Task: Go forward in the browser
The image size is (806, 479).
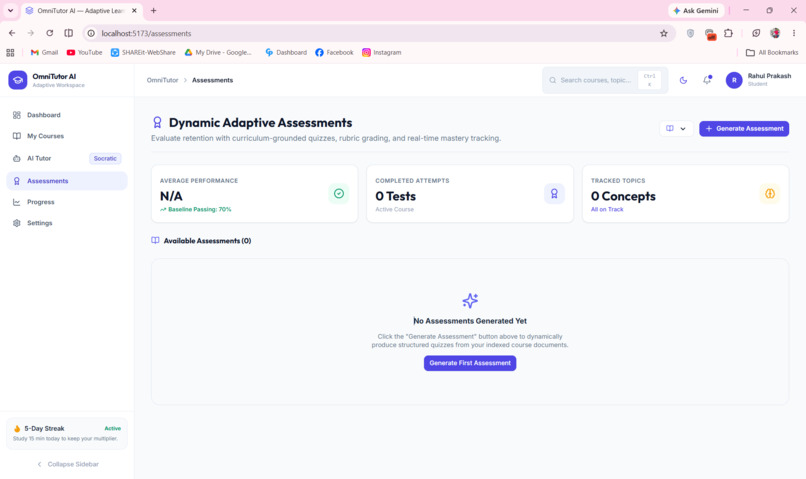Action: pyautogui.click(x=30, y=33)
